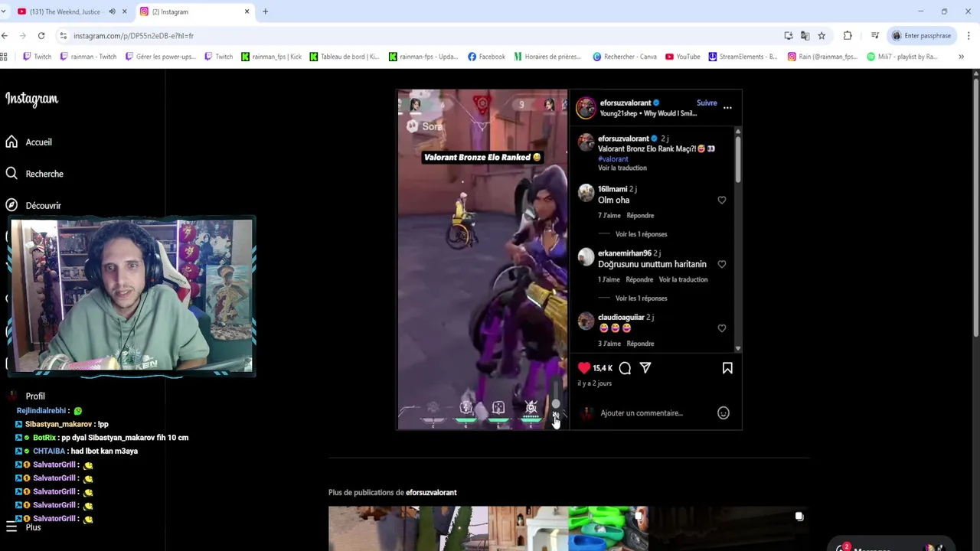Open rainman - Twitch bookmark
980x551 pixels.
click(88, 57)
